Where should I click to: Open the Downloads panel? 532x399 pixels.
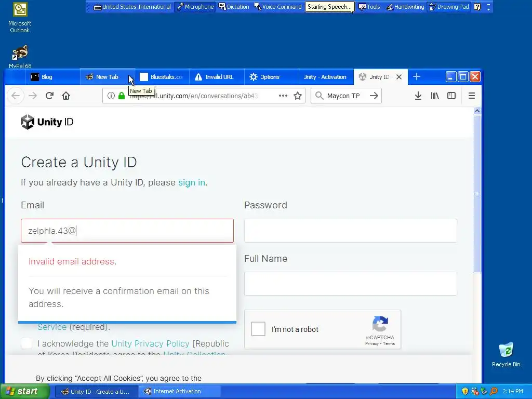click(x=418, y=96)
